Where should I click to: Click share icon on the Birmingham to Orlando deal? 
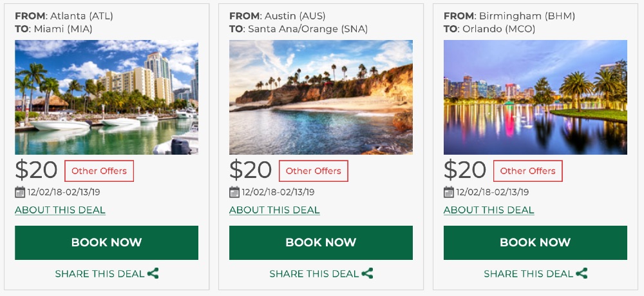pyautogui.click(x=582, y=273)
